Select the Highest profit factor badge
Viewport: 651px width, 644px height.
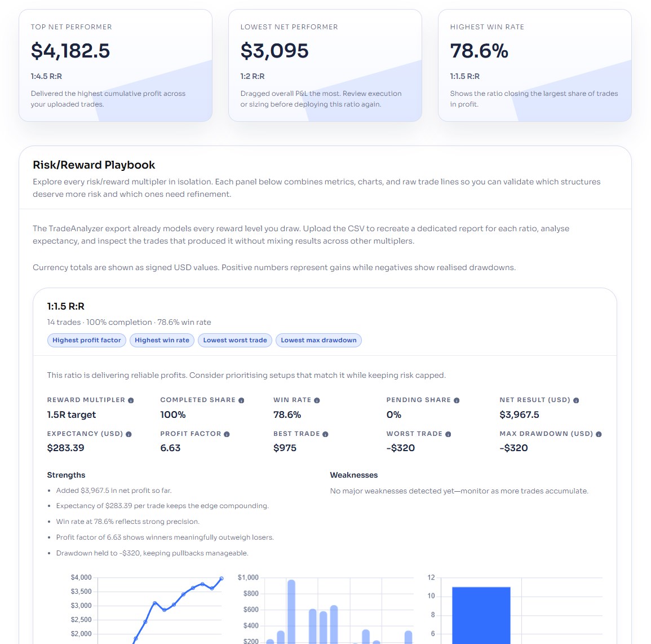[x=87, y=340]
